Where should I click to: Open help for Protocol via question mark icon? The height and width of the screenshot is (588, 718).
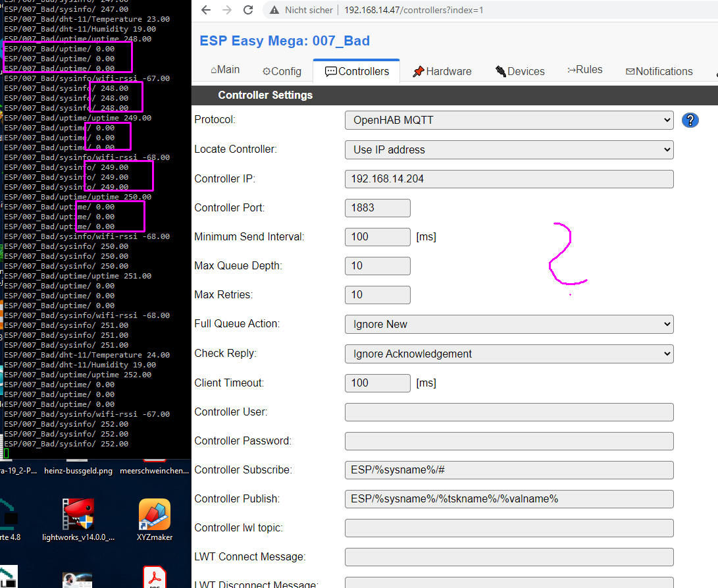pyautogui.click(x=690, y=120)
